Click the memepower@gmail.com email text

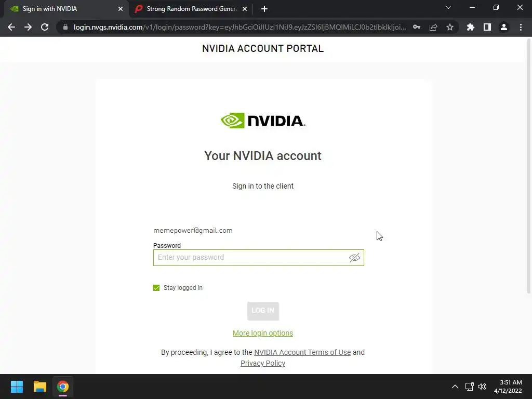tap(193, 230)
